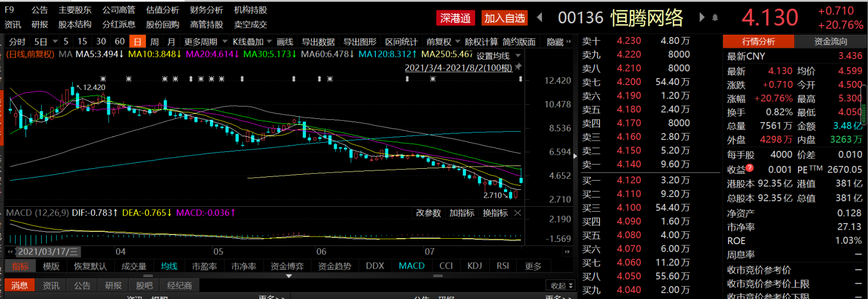This screenshot has width=868, height=299.
Task: Enable the DDX indicator
Action: (375, 266)
